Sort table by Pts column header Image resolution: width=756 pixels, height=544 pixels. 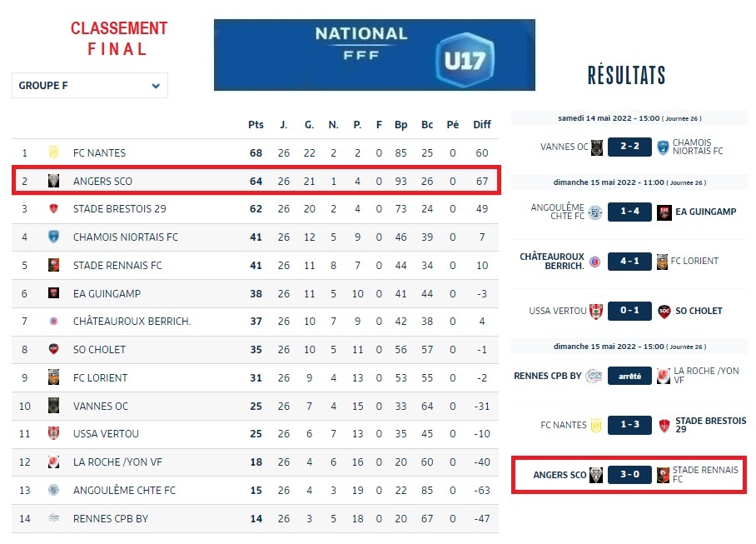pyautogui.click(x=256, y=125)
